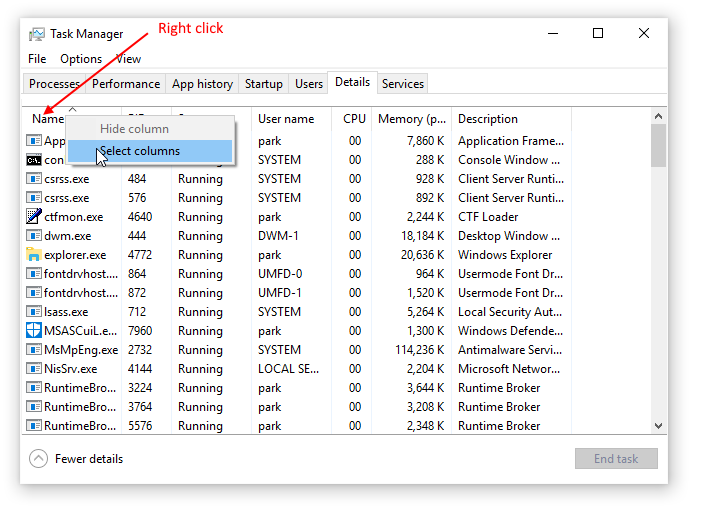Switch to the Performance tab
This screenshot has height=507, width=705.
pyautogui.click(x=126, y=84)
